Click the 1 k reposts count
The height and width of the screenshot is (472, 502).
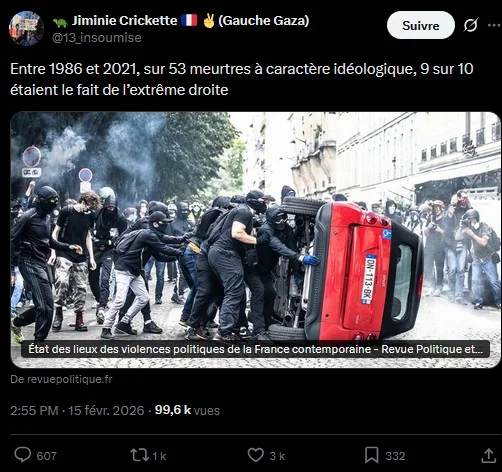tap(159, 456)
